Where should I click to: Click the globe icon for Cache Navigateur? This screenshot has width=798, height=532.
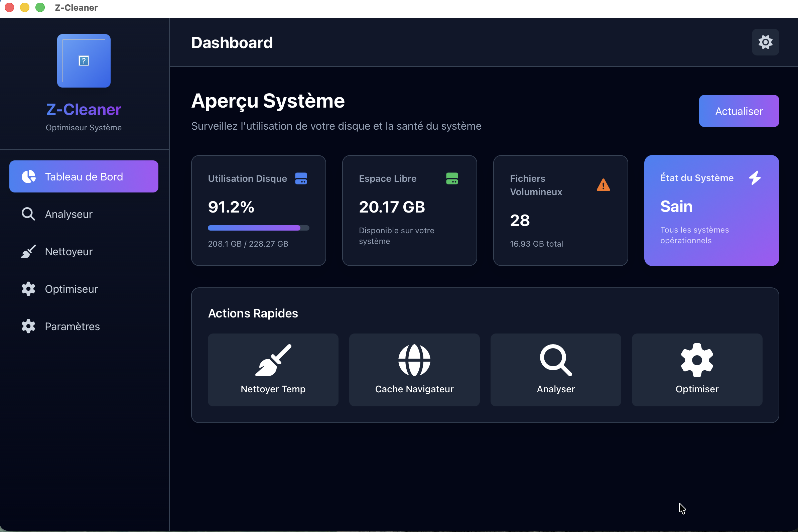[x=414, y=360]
